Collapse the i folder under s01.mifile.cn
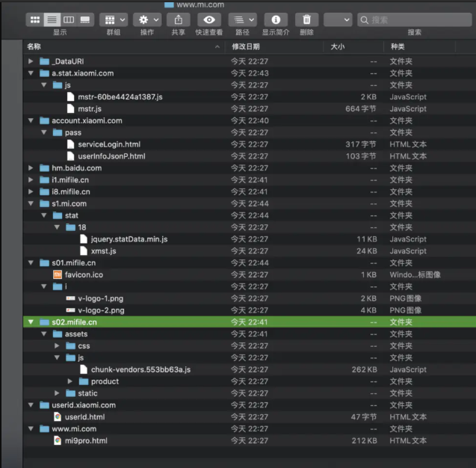 pos(43,286)
